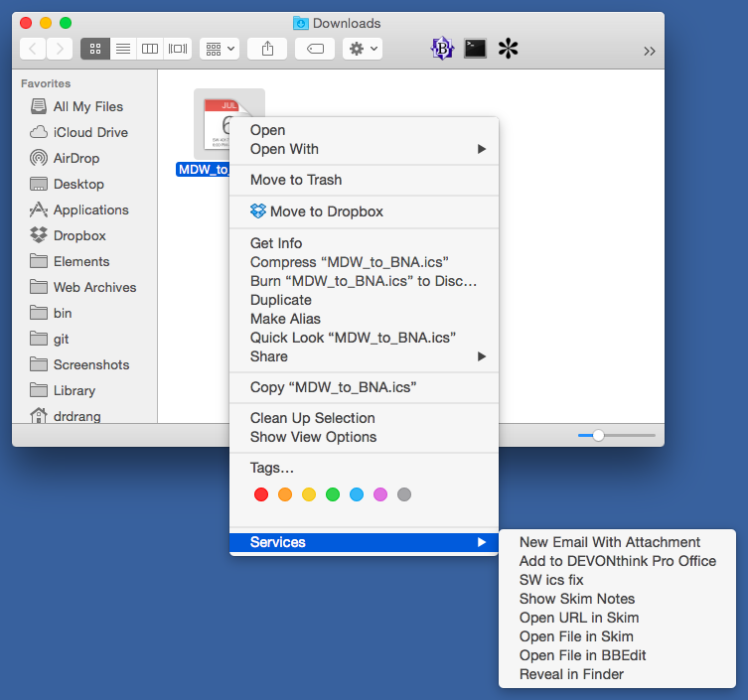Apply the red tag color
This screenshot has width=748, height=700.
[x=261, y=494]
